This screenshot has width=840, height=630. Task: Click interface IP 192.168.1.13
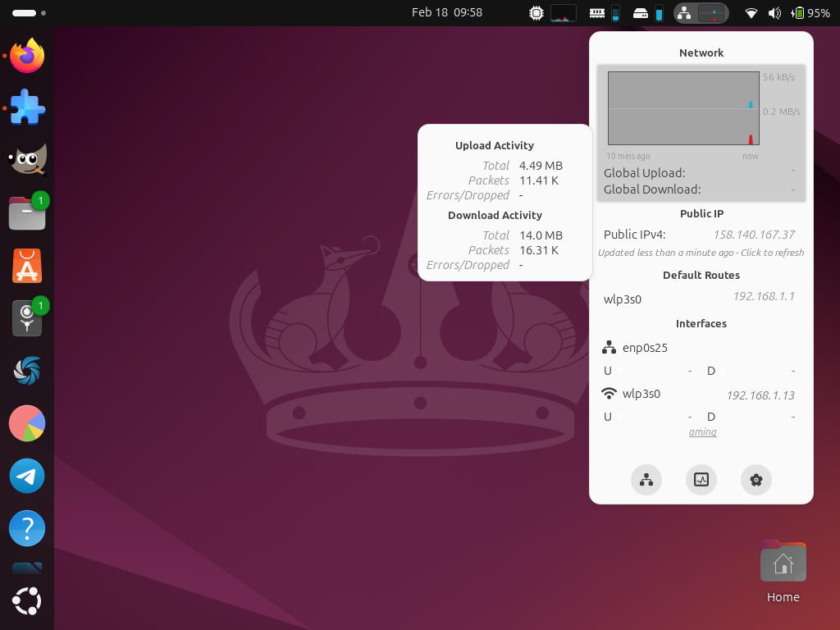pos(760,395)
